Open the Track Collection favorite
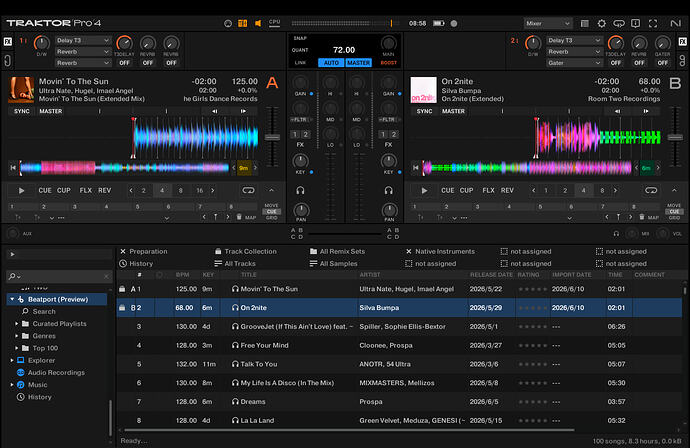Screen dimensions: 690x448 [x=246, y=251]
